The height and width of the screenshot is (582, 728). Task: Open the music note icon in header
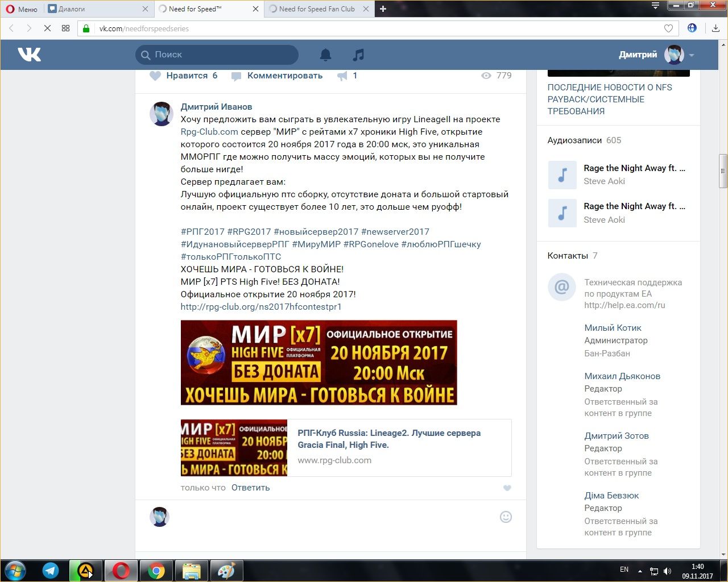[x=358, y=55]
